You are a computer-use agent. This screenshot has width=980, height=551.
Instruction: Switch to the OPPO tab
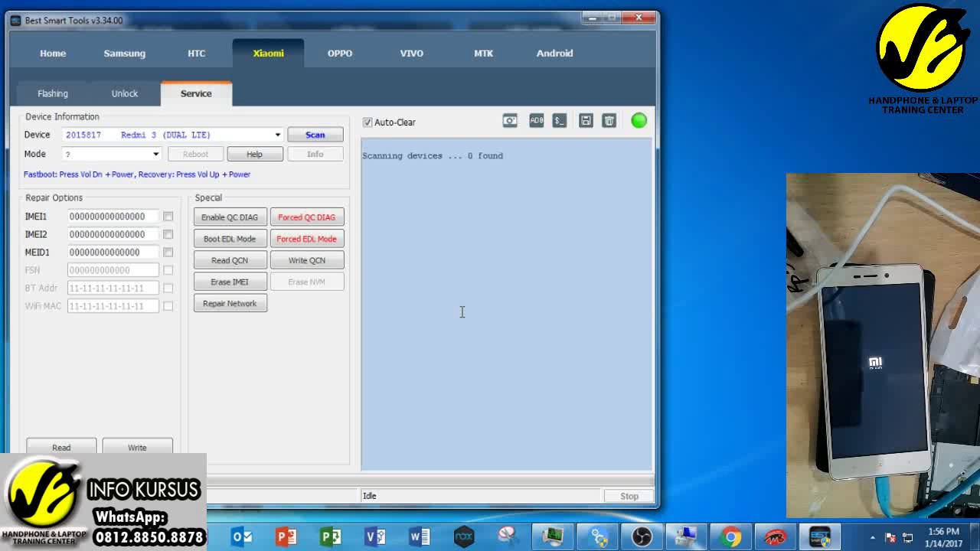pyautogui.click(x=340, y=53)
